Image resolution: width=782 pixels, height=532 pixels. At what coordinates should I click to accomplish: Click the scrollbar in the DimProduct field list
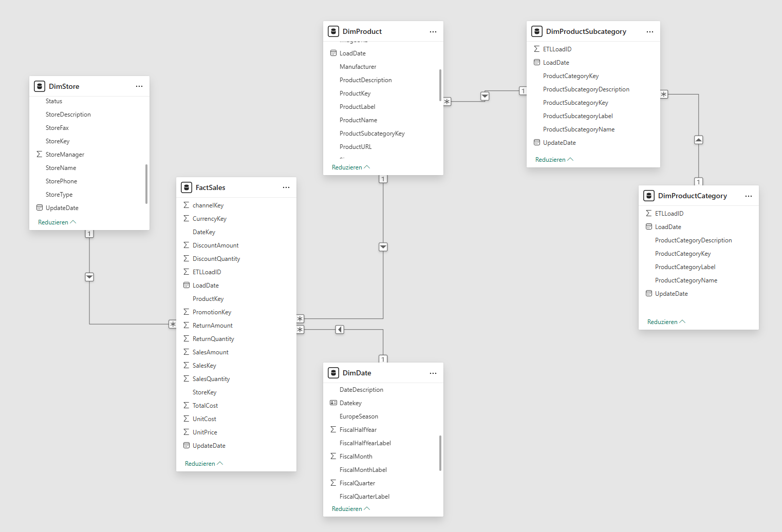click(x=440, y=85)
